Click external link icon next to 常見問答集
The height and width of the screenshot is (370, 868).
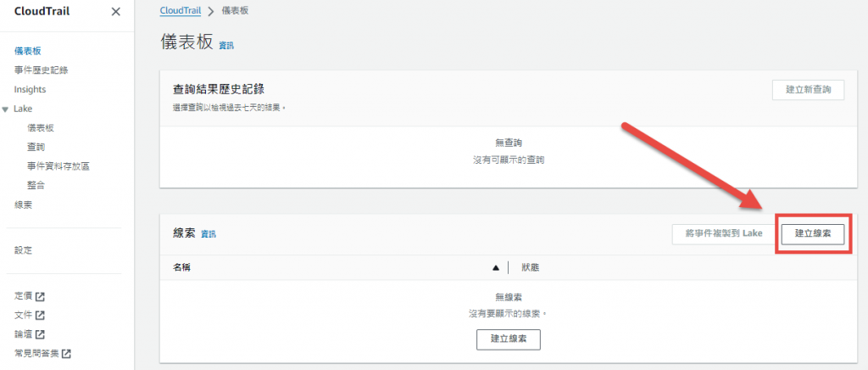67,353
